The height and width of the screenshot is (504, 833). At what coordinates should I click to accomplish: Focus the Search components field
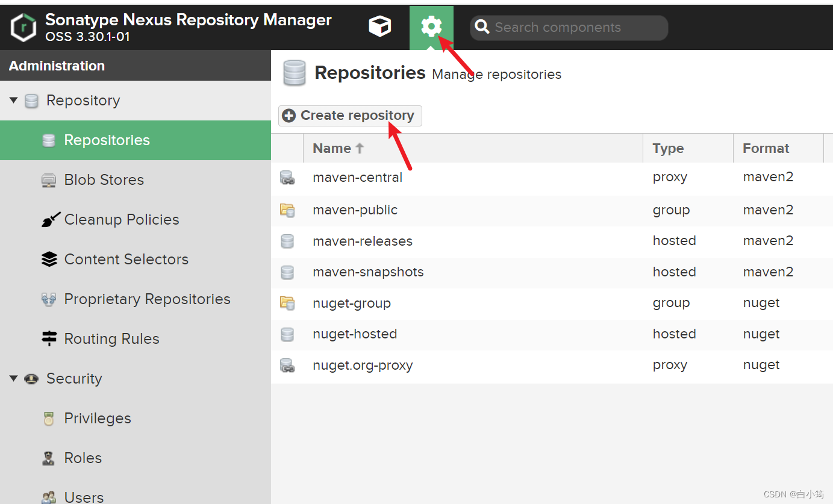(x=569, y=28)
